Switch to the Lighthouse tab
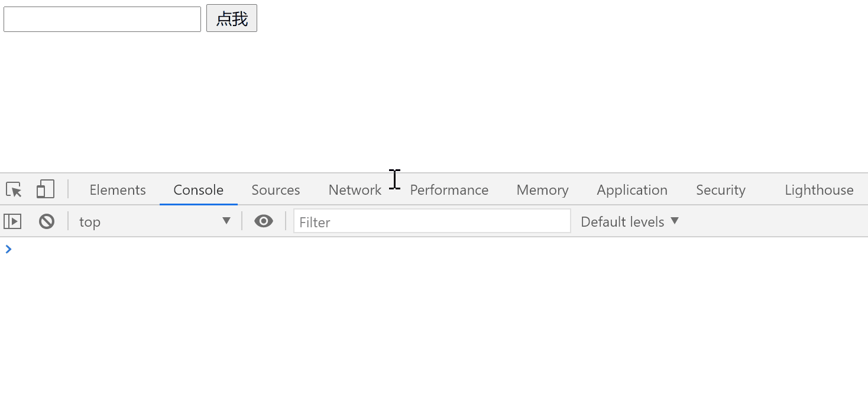868x393 pixels. tap(819, 190)
